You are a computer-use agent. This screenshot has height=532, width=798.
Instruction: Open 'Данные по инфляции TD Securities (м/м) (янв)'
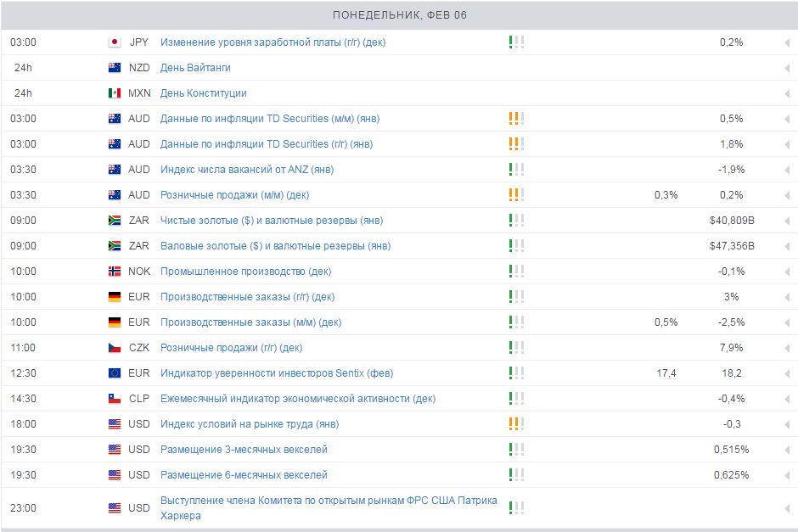coord(270,119)
